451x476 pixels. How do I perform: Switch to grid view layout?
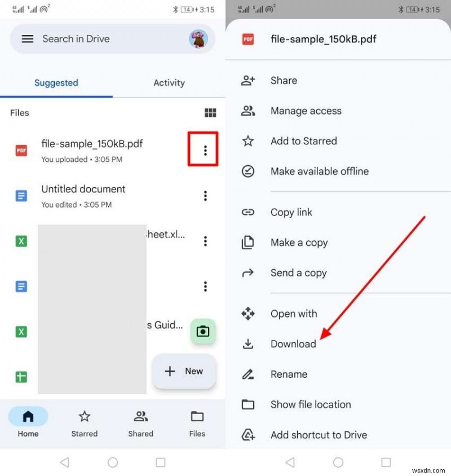tap(210, 113)
